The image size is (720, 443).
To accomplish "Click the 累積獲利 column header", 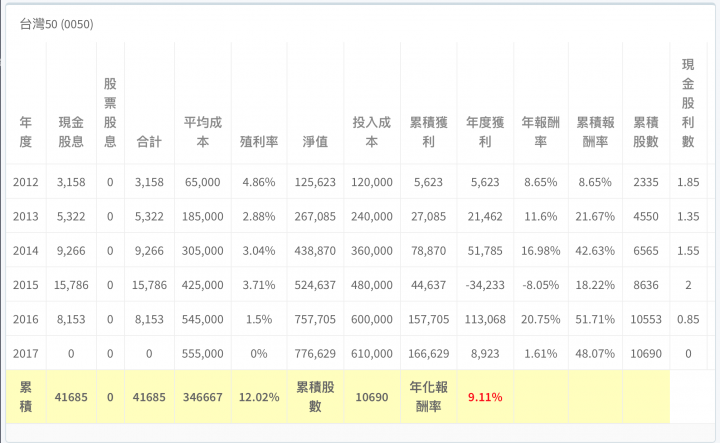I will (x=428, y=132).
